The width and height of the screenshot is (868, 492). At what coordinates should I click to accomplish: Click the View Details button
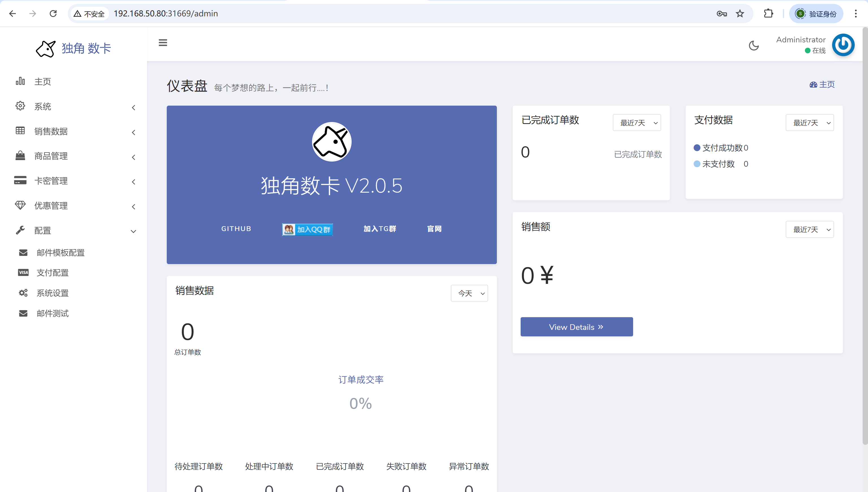576,327
